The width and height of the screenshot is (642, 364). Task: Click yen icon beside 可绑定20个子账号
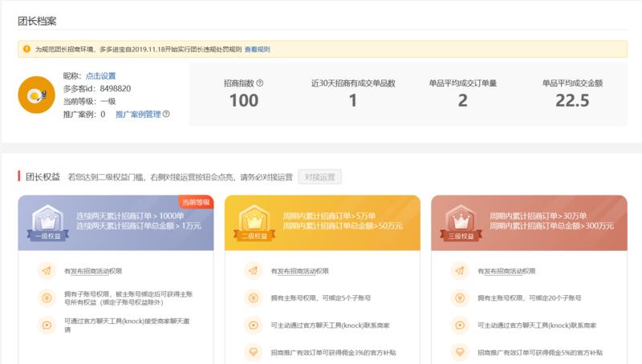[460, 297]
